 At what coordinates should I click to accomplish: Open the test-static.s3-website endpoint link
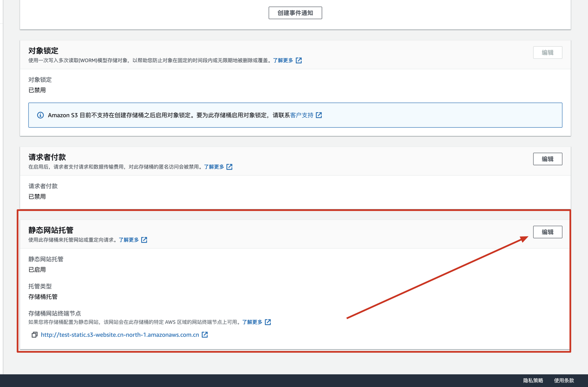click(x=120, y=335)
